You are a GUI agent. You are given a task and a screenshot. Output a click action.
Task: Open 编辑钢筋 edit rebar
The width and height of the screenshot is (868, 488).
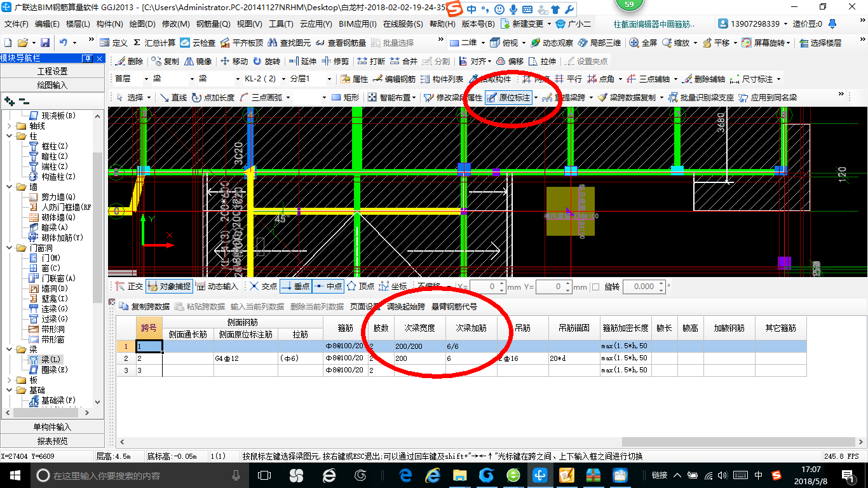[x=395, y=79]
